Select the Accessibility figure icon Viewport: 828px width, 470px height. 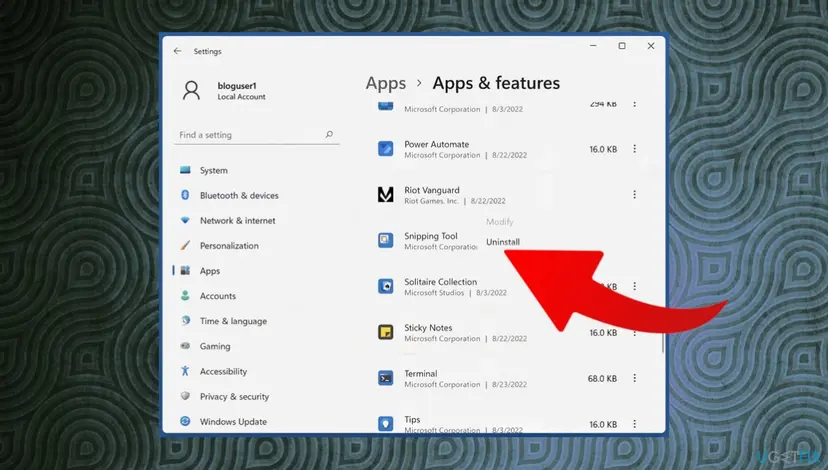coord(185,371)
